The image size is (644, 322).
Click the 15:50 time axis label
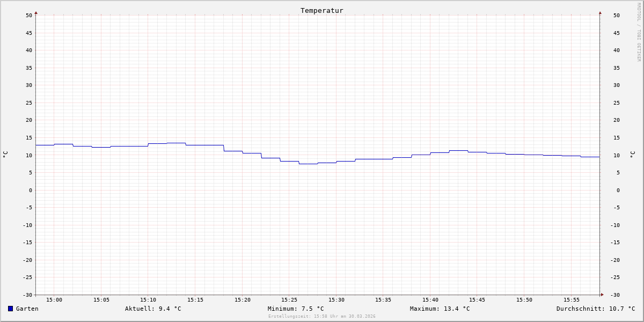click(524, 300)
